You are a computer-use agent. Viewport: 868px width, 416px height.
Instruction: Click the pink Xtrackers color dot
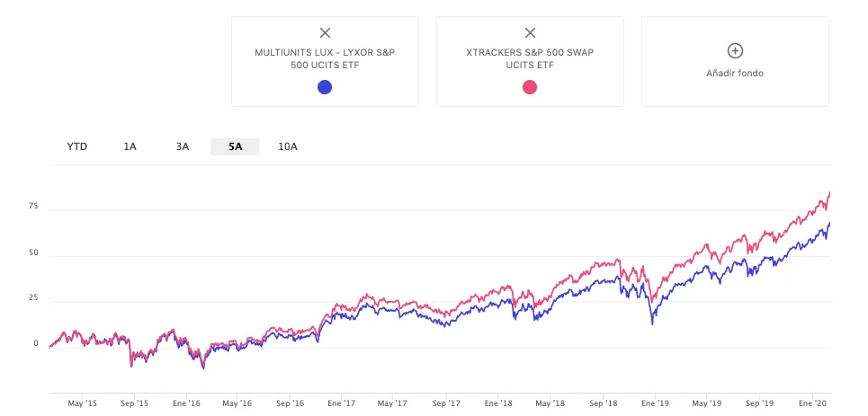[530, 87]
